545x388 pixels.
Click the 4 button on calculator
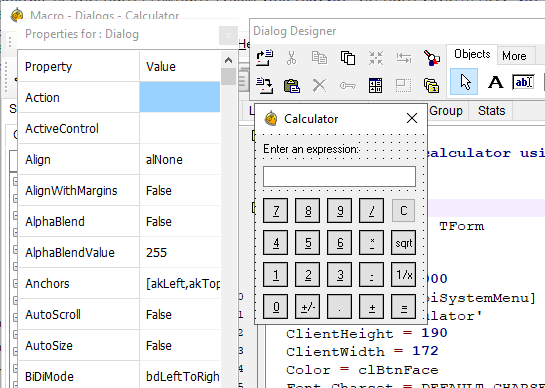pyautogui.click(x=276, y=243)
